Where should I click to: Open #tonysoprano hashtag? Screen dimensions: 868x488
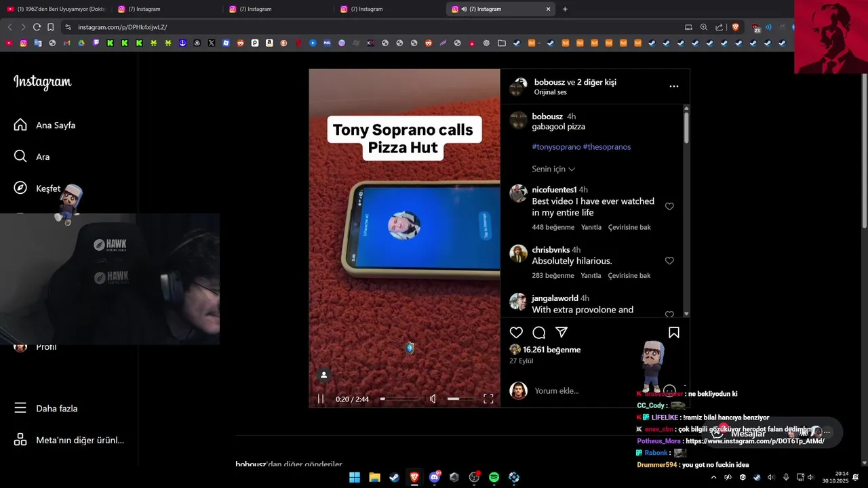[x=556, y=146]
